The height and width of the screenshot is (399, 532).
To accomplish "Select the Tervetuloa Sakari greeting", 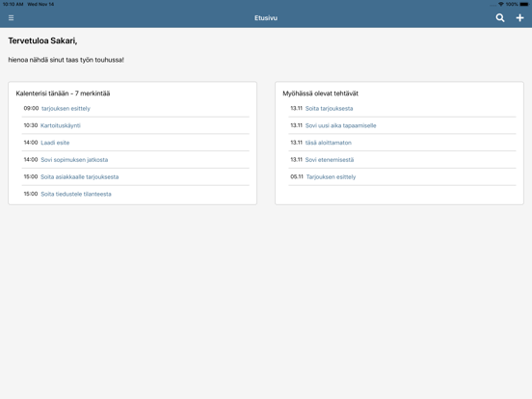I will [x=42, y=40].
